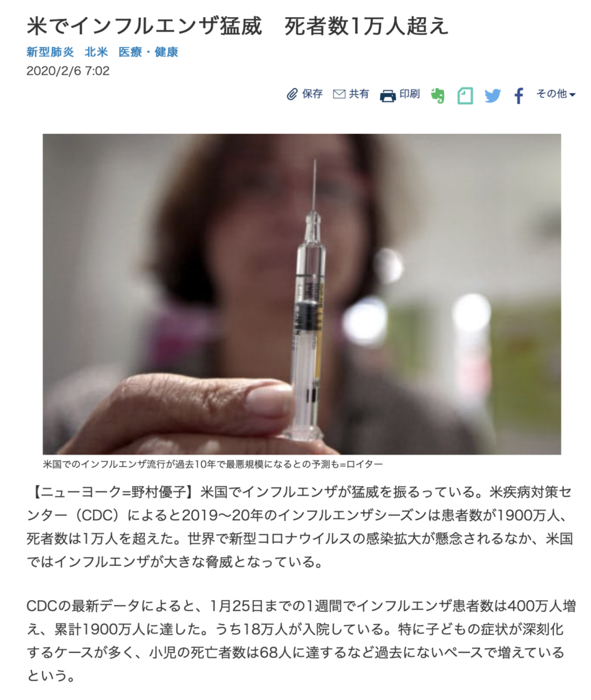591x700 pixels.
Task: Click the arrow beside その他
Action: tap(573, 94)
